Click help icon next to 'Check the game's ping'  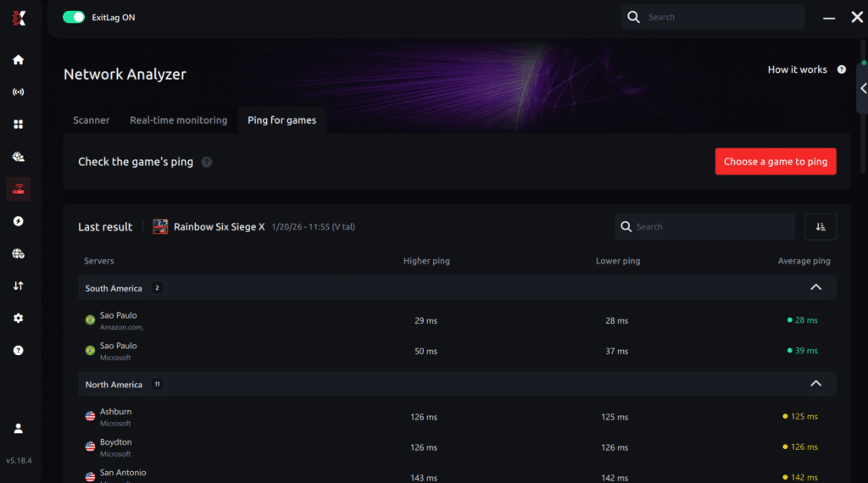[207, 162]
